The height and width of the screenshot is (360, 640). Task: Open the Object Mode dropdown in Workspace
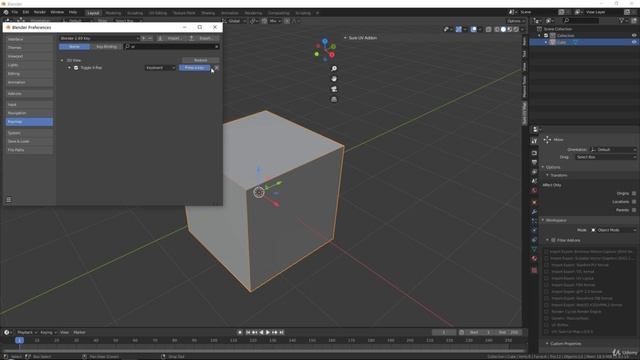(613, 230)
